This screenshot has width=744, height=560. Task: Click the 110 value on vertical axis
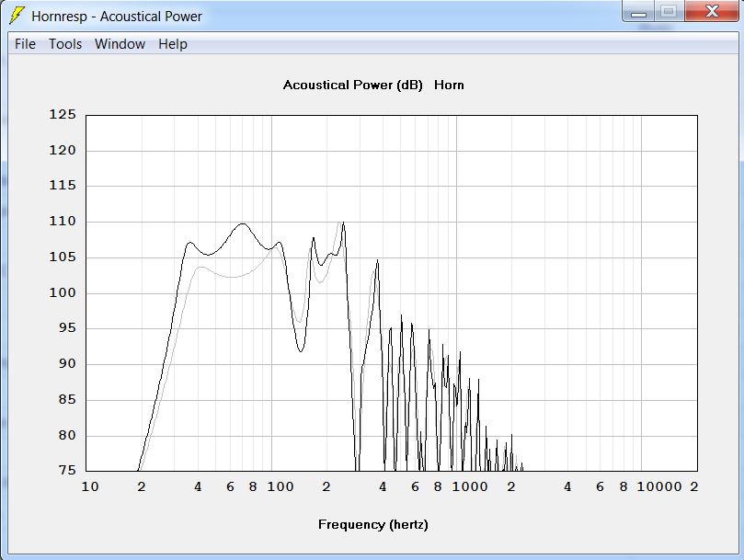63,222
